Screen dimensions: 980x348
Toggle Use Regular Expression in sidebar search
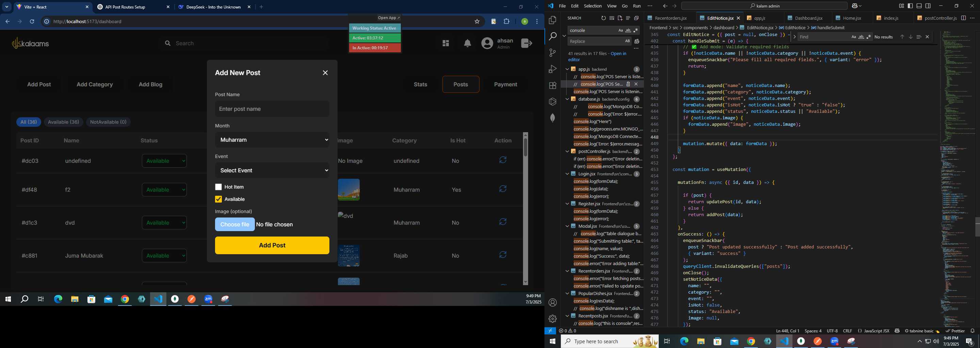pyautogui.click(x=636, y=30)
